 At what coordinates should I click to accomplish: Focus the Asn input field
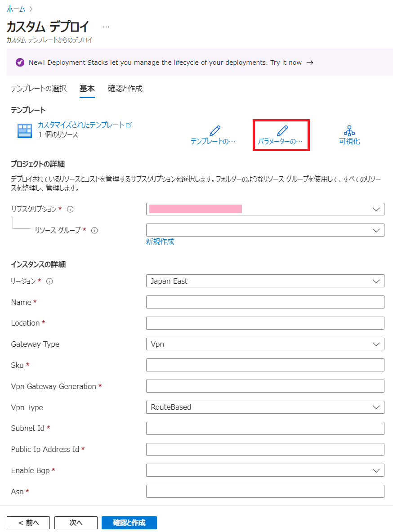pyautogui.click(x=265, y=491)
